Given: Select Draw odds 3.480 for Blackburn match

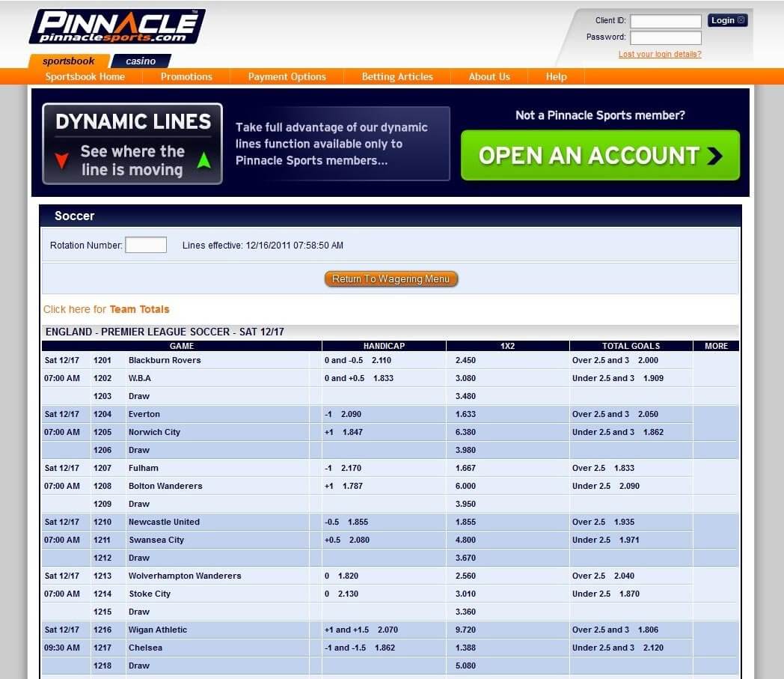Looking at the screenshot, I should coord(465,396).
